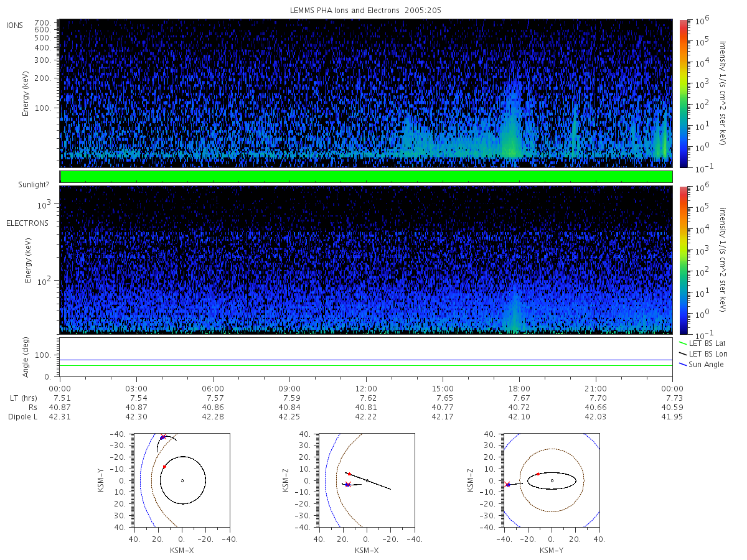This screenshot has width=747, height=560.
Task: Click the 03:00 time axis label
Action: 136,389
